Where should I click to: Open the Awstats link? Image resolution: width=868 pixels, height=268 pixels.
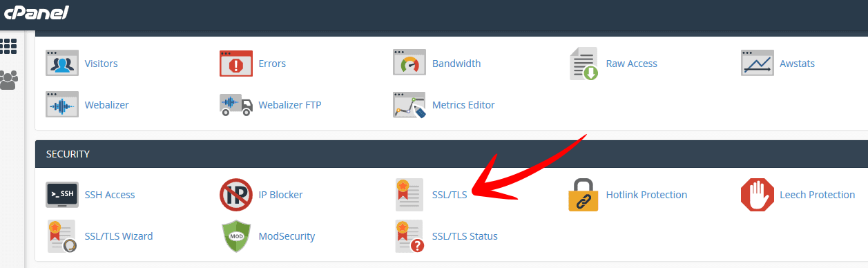click(798, 64)
